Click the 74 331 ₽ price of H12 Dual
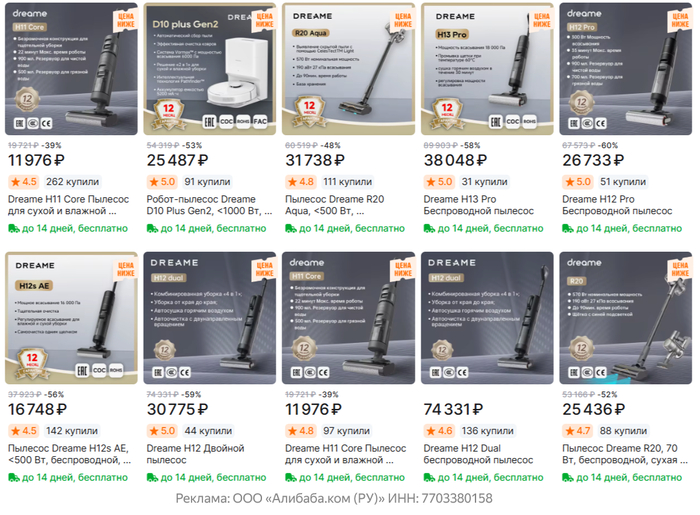This screenshot has width=700, height=515. pos(453,409)
